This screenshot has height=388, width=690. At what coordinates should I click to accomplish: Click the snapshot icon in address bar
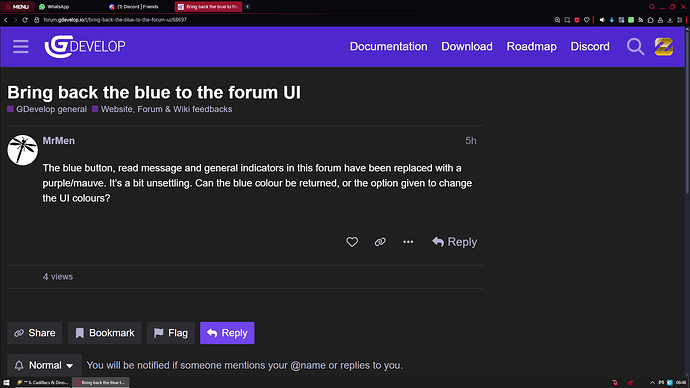pyautogui.click(x=567, y=20)
